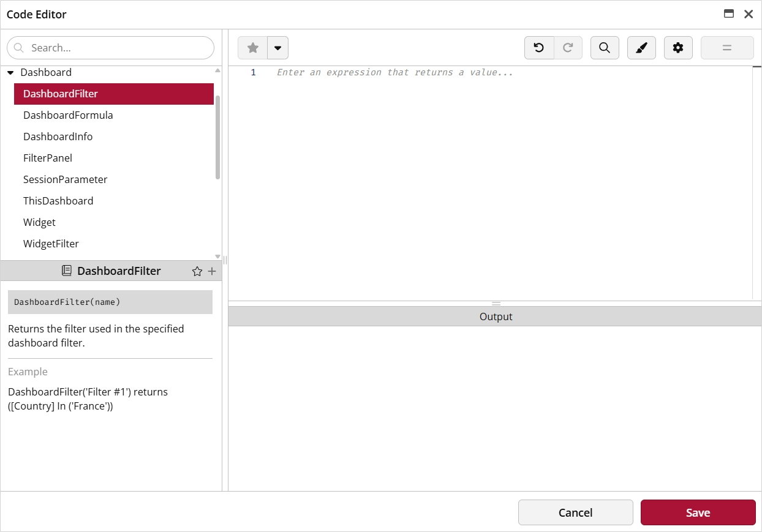Click the DashboardFilter(name) syntax box
Viewport: 762px width, 532px height.
[x=110, y=302]
